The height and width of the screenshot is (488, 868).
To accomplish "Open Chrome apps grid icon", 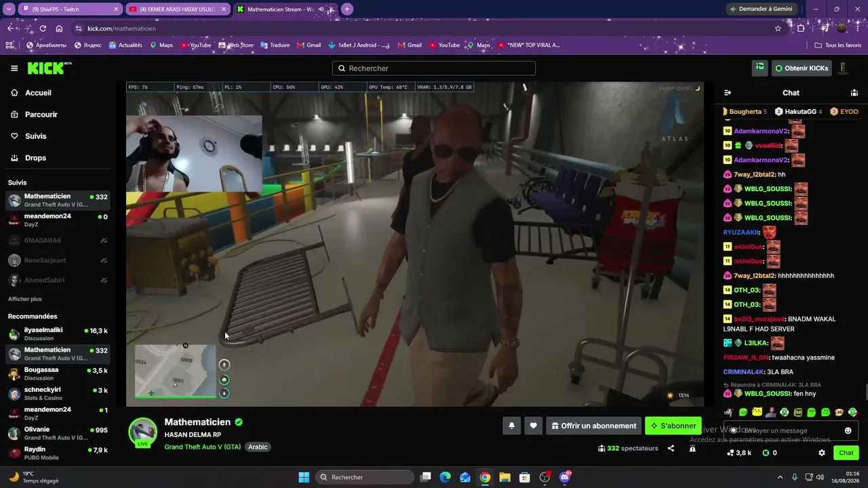I will [9, 45].
